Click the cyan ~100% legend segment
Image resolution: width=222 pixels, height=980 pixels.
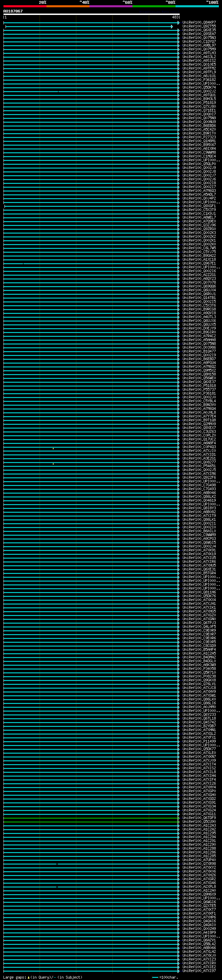pyautogui.click(x=197, y=6)
